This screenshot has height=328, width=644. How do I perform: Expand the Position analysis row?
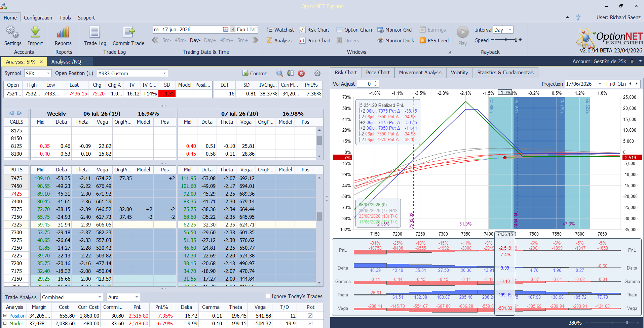point(5,316)
